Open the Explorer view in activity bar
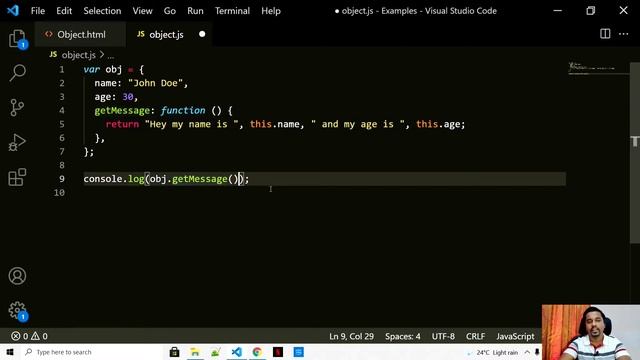Viewport: 640px width, 360px height. pyautogui.click(x=18, y=38)
